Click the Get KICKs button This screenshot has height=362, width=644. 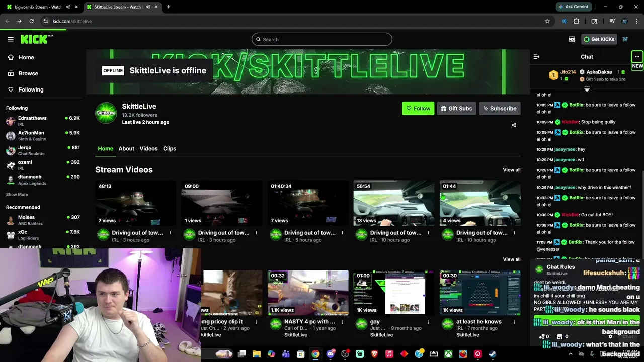tap(599, 39)
